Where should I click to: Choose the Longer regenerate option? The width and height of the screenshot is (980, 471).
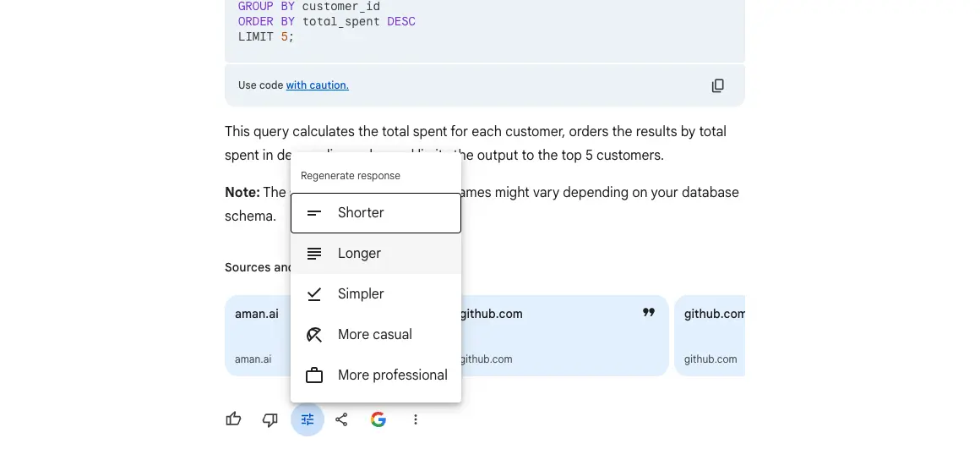[376, 254]
